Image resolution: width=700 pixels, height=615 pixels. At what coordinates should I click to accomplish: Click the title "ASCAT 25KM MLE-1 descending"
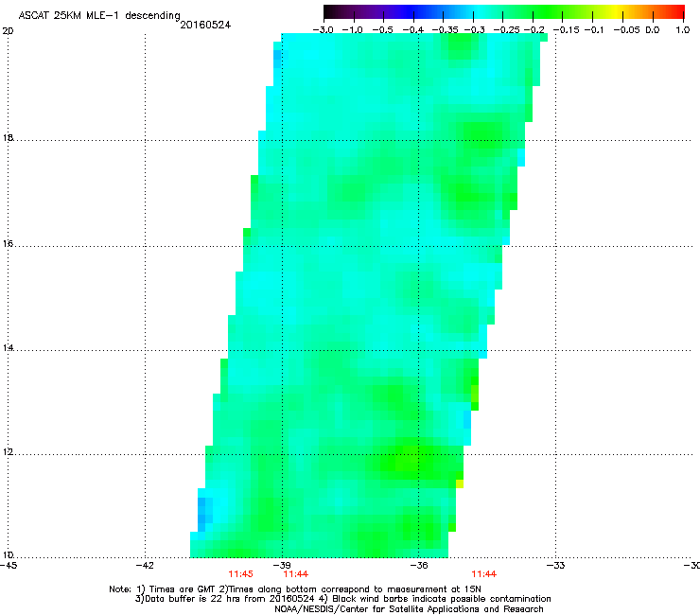point(99,16)
